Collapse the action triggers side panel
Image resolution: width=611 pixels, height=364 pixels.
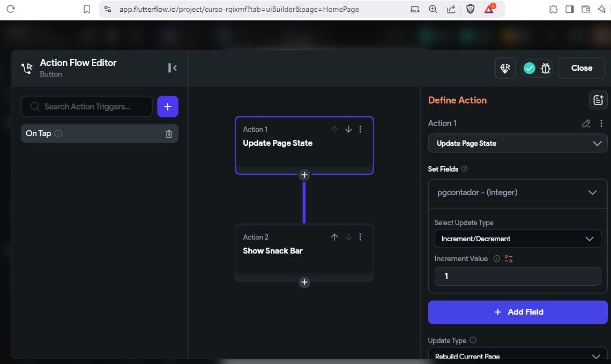[x=172, y=68]
